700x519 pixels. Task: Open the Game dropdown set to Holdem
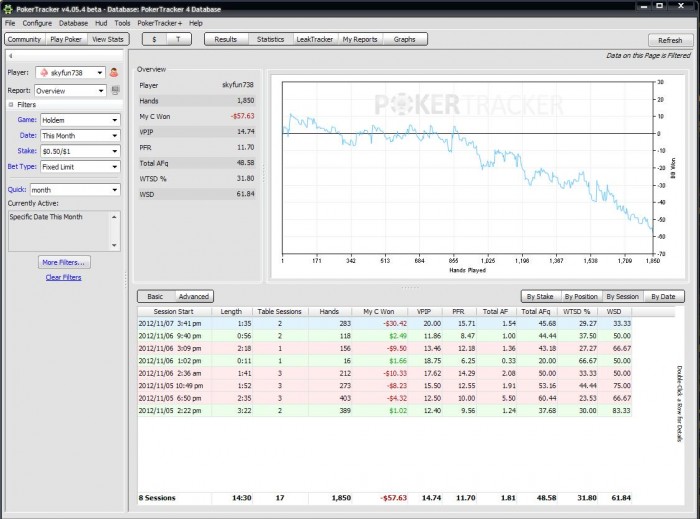(x=80, y=120)
